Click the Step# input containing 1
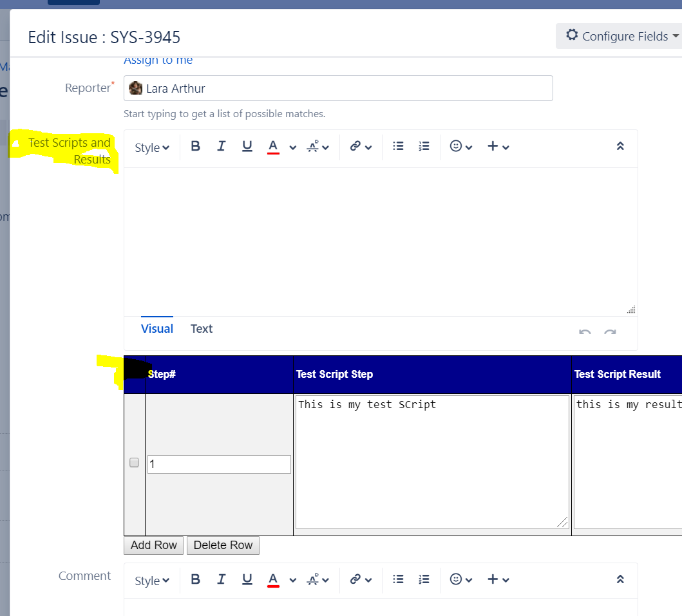Image resolution: width=682 pixels, height=616 pixels. (x=219, y=464)
